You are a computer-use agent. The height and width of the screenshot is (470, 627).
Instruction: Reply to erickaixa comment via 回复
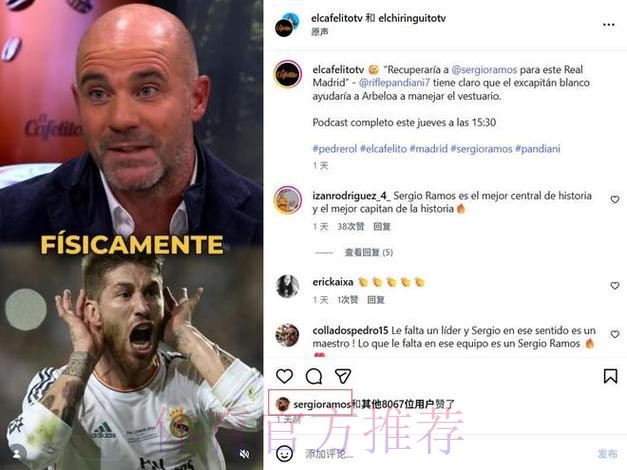tap(375, 300)
